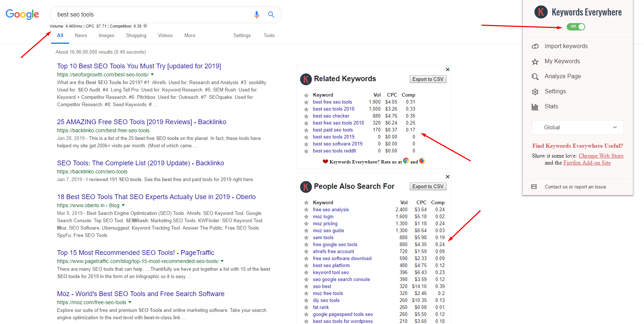Click the blue search magnifier icon
Screen dimensions: 644x324
click(271, 15)
